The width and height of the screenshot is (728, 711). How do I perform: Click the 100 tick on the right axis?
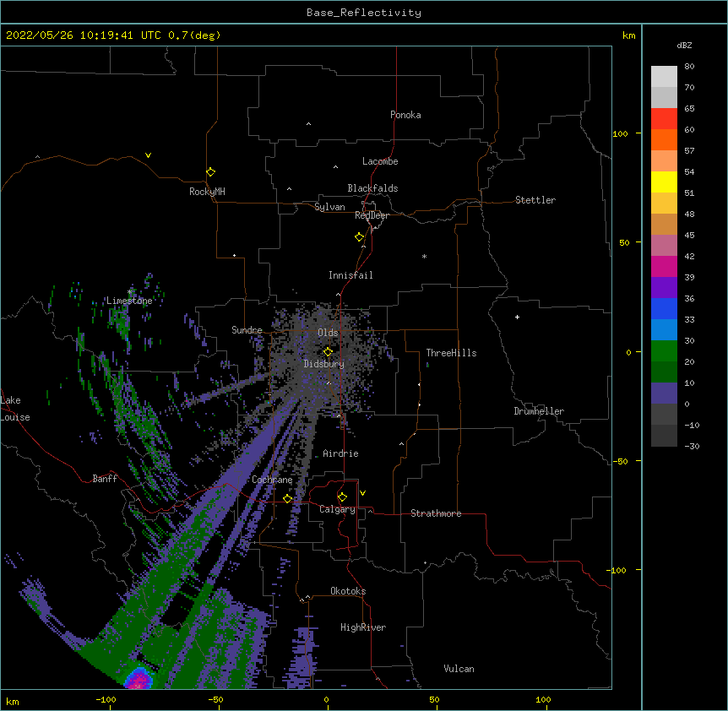pos(620,133)
